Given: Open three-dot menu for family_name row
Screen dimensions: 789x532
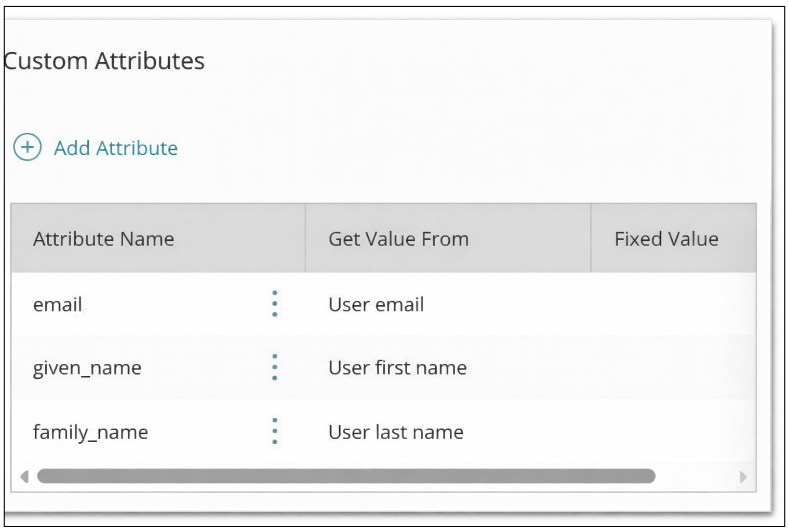Looking at the screenshot, I should [275, 431].
